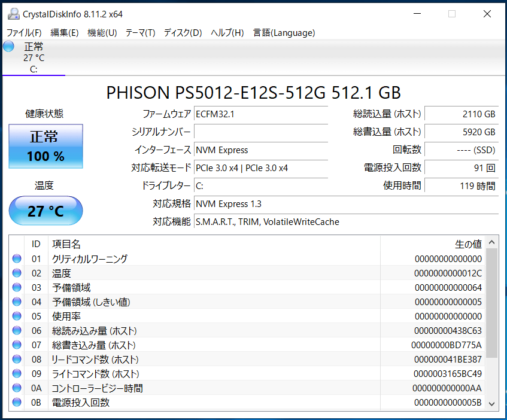The height and width of the screenshot is (420, 507).
Task: Select the リードコマンド数 (ホスト) item name
Action: click(x=95, y=360)
